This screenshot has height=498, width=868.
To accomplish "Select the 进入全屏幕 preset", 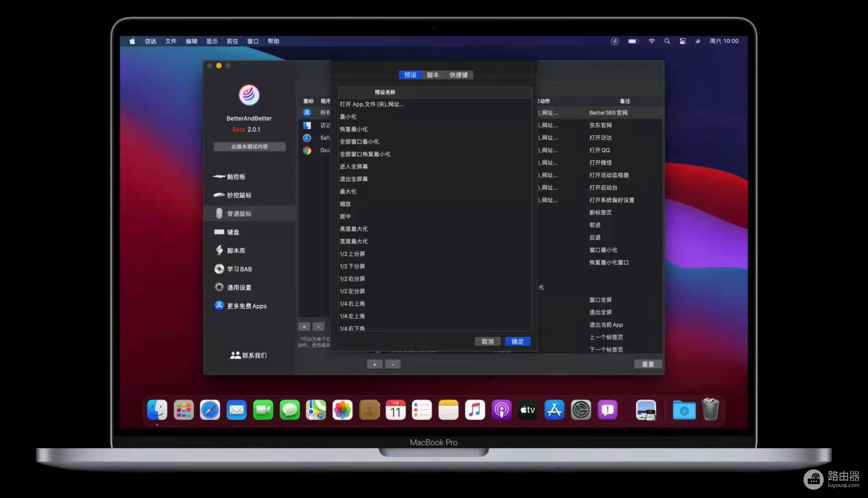I will click(x=435, y=166).
